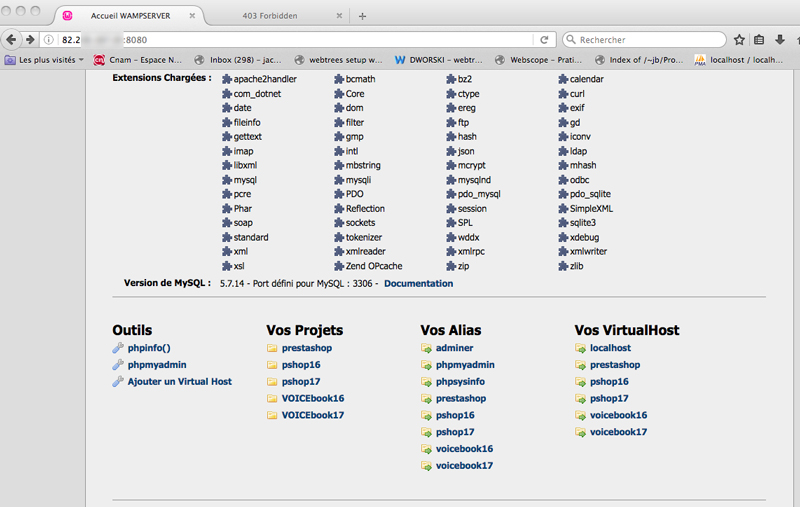The width and height of the screenshot is (800, 507).
Task: Open pshop17 under Vos Alias
Action: pos(455,432)
